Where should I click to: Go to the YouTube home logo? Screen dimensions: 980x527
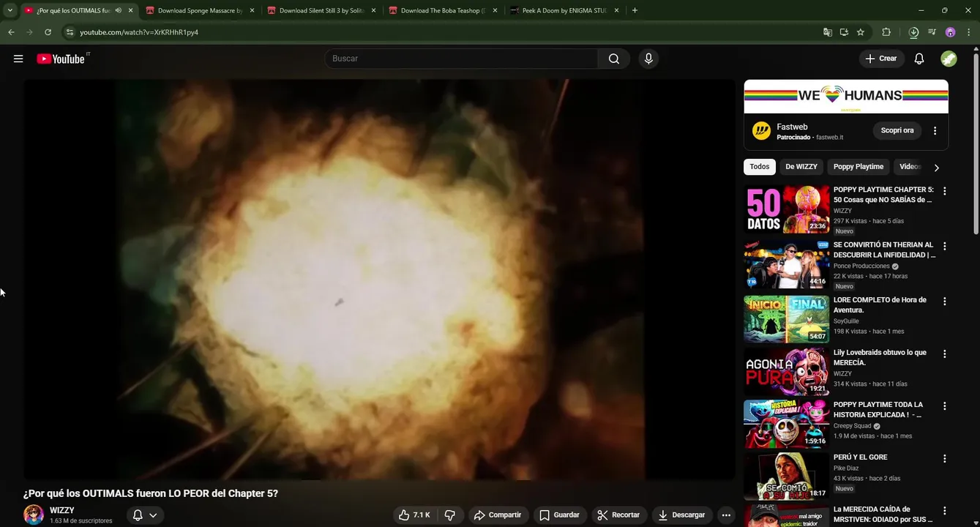coord(61,59)
